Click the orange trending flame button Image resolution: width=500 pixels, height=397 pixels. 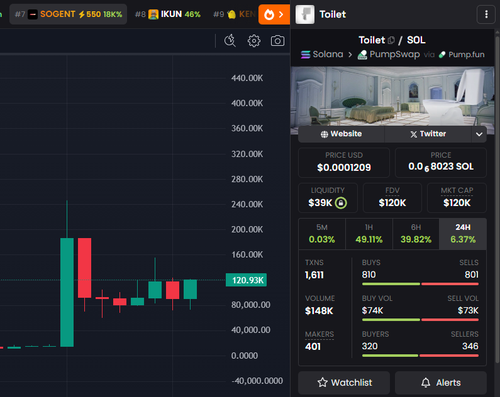point(274,15)
